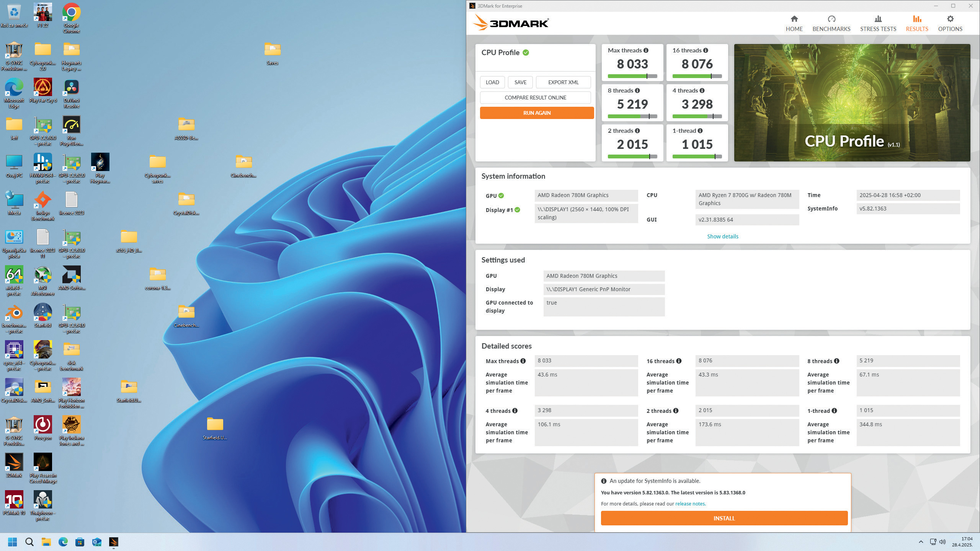Select the Starfield desktop icon
Viewport: 980px width, 551px height.
[x=42, y=315]
